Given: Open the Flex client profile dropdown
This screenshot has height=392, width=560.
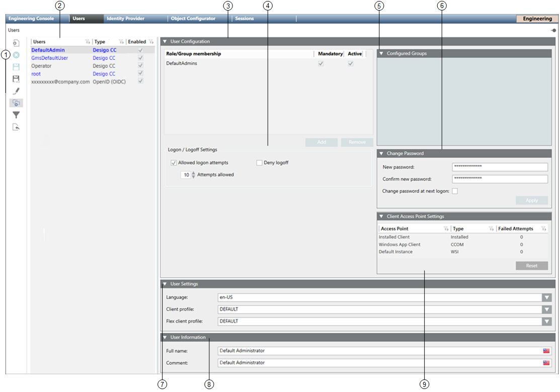Looking at the screenshot, I should 546,321.
